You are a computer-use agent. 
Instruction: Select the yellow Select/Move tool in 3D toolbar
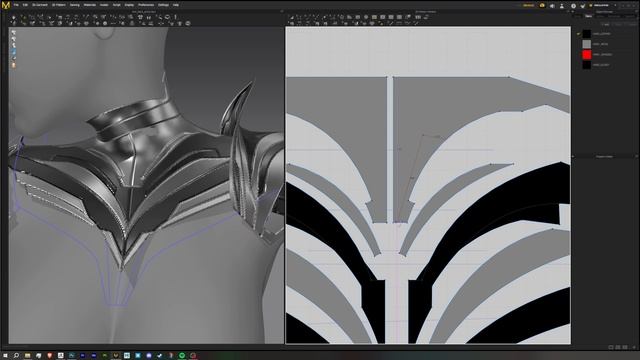[x=24, y=17]
